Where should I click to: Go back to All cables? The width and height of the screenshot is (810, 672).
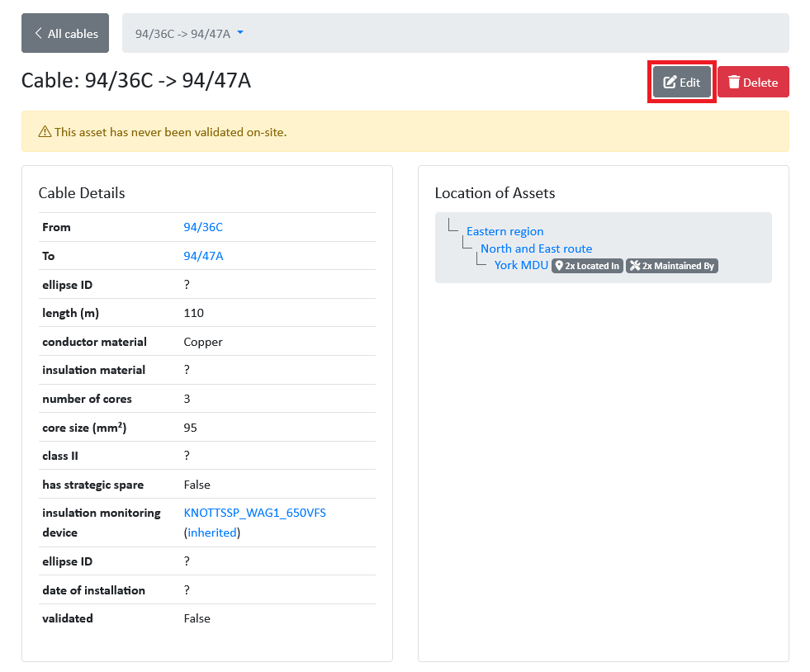pyautogui.click(x=65, y=34)
